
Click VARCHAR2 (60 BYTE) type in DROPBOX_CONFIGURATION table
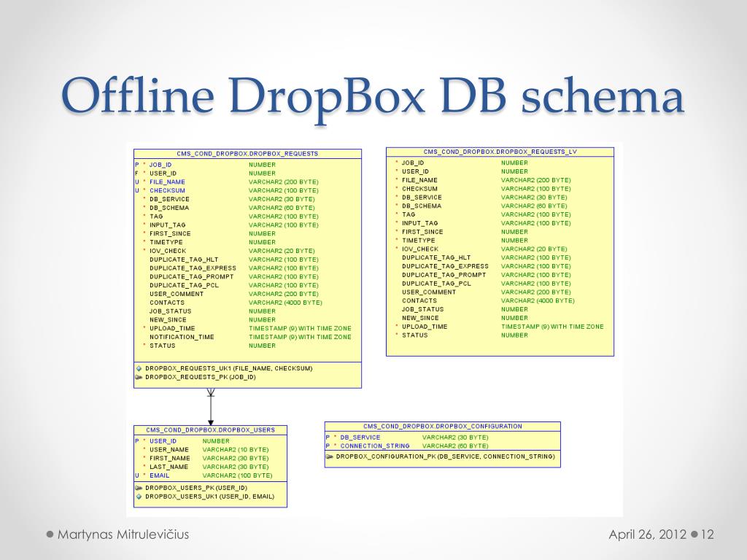(455, 446)
